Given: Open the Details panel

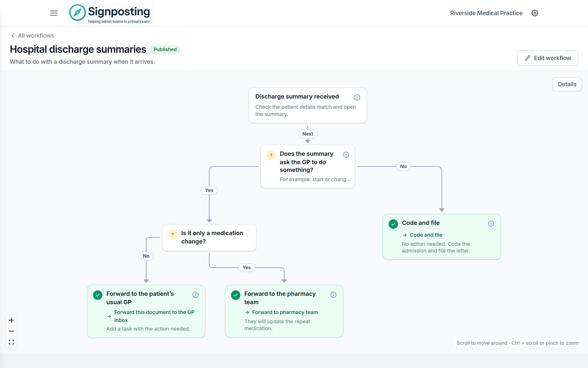Looking at the screenshot, I should 567,84.
